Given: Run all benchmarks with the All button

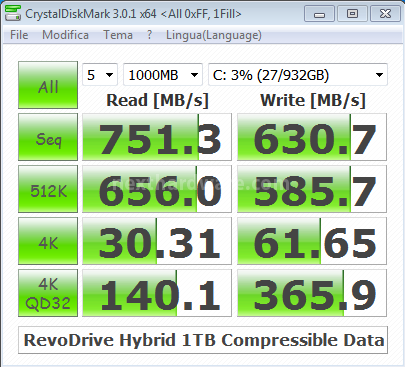Looking at the screenshot, I should point(48,85).
